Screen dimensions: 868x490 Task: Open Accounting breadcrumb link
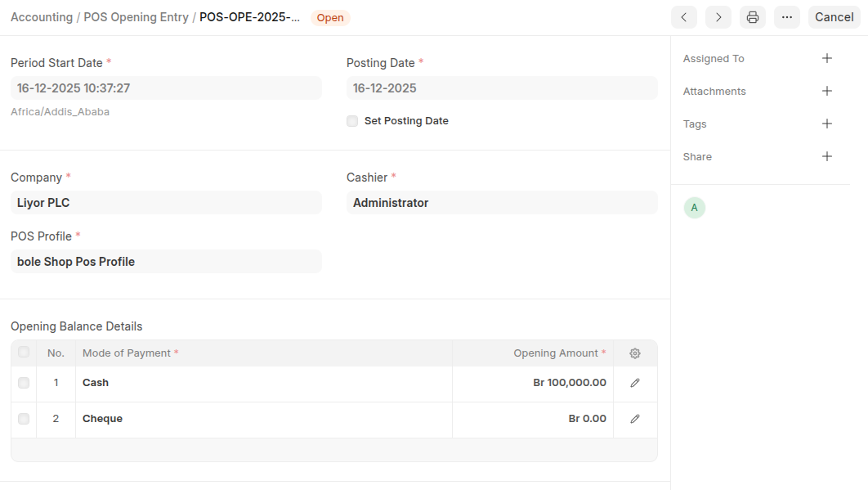42,17
